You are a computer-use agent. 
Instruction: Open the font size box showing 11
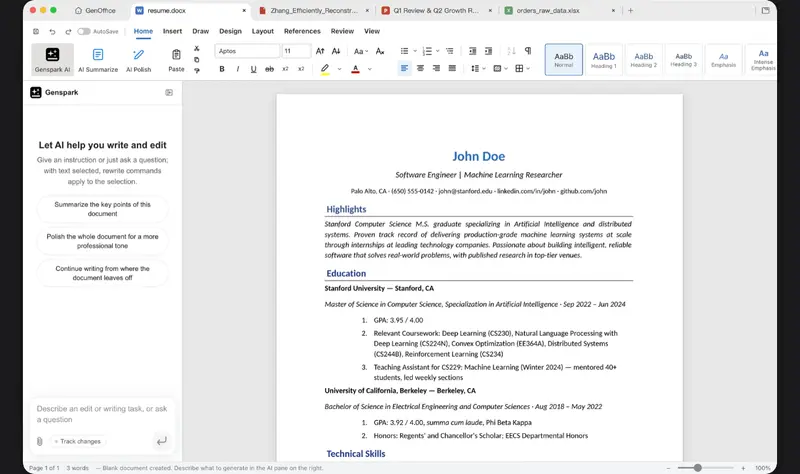coord(296,51)
